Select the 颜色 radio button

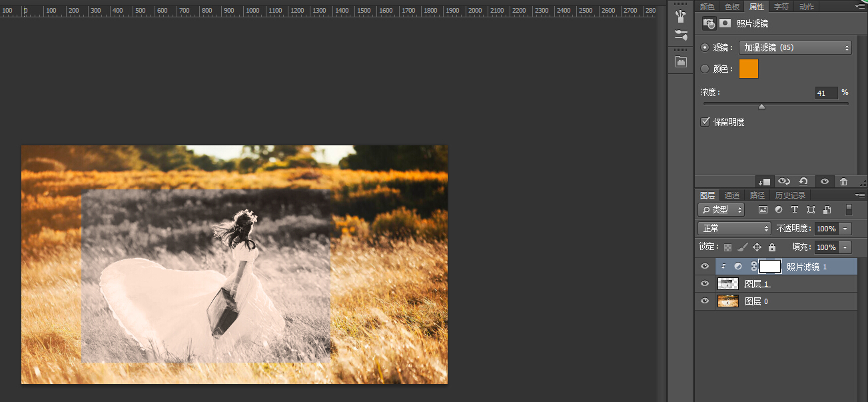click(705, 69)
